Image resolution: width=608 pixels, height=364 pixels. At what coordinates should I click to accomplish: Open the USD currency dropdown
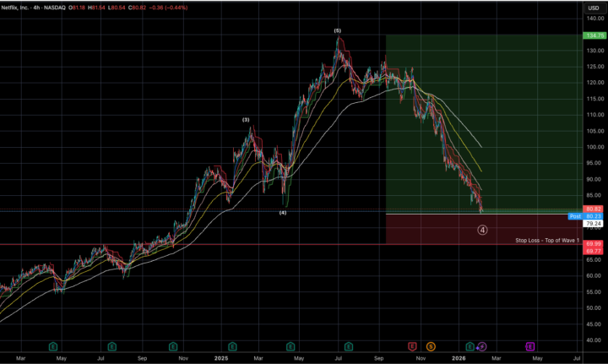pyautogui.click(x=594, y=8)
